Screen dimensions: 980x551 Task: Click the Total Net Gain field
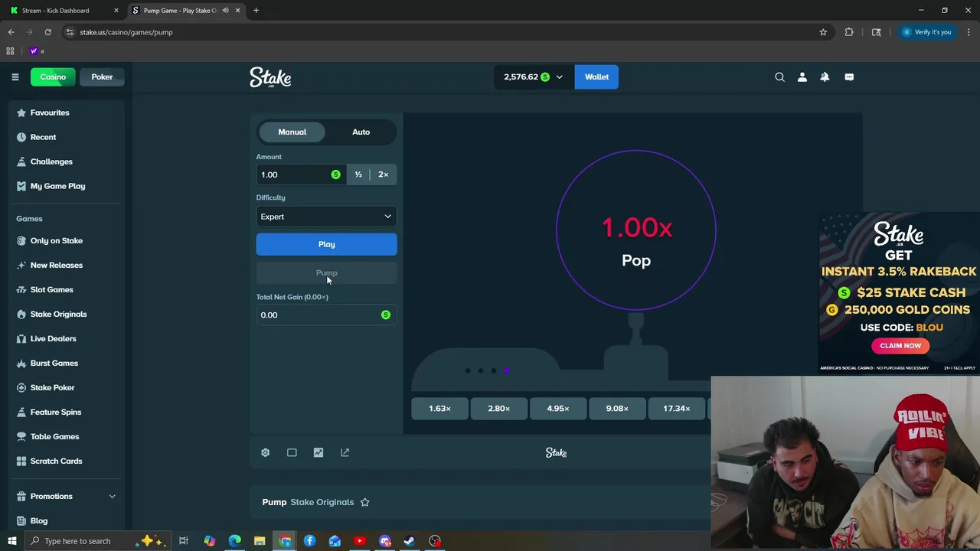tap(326, 315)
